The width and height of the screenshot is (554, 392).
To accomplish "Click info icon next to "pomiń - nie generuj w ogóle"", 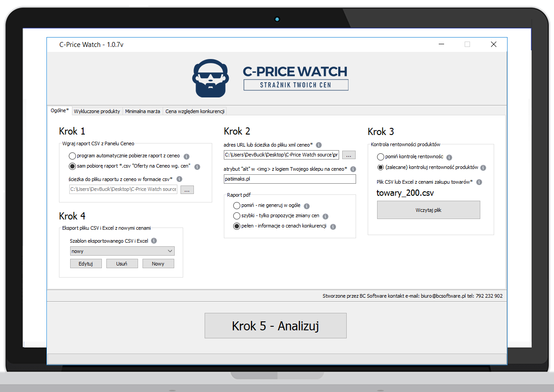I will 307,206.
